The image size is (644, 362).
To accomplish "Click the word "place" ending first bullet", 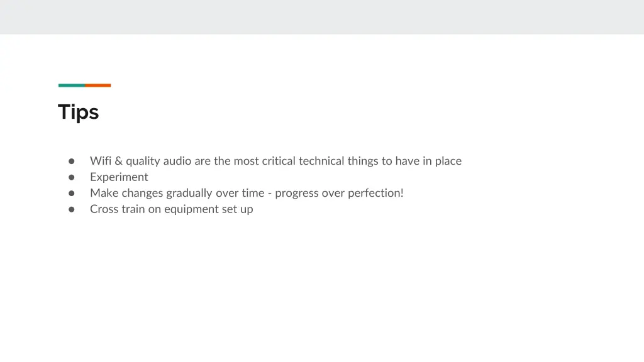I will (448, 162).
